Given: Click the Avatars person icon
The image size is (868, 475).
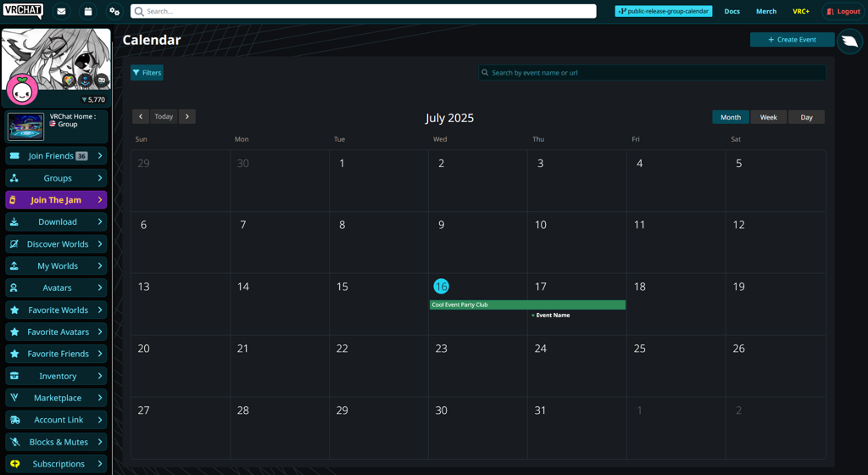Looking at the screenshot, I should pyautogui.click(x=14, y=288).
